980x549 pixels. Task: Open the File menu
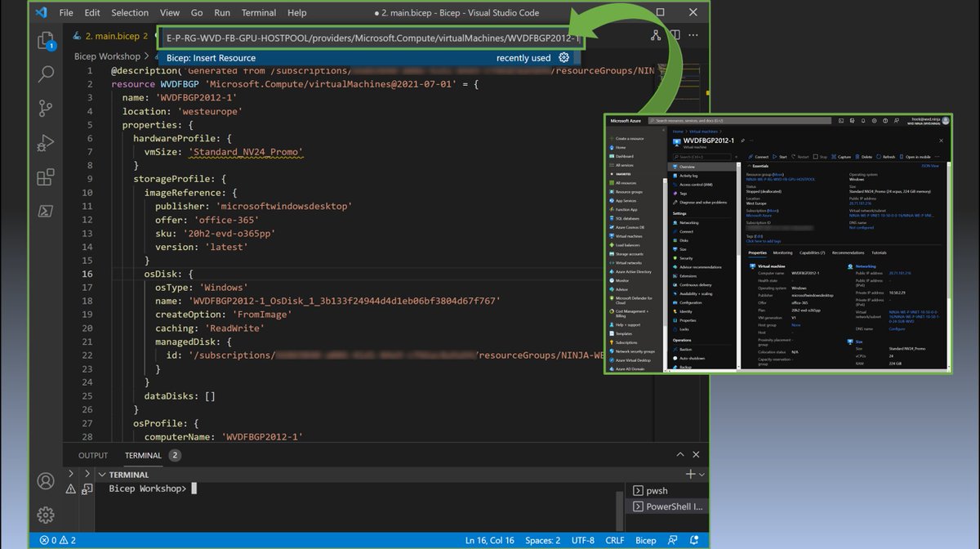click(66, 13)
